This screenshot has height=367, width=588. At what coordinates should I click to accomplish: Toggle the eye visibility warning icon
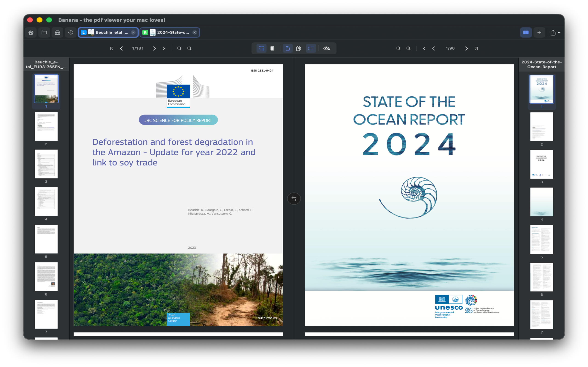point(327,48)
